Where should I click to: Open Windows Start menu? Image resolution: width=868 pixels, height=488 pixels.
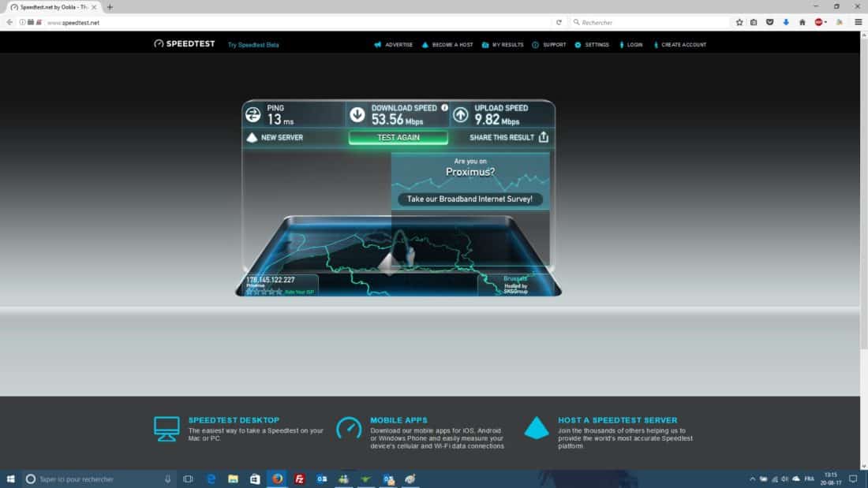point(10,479)
